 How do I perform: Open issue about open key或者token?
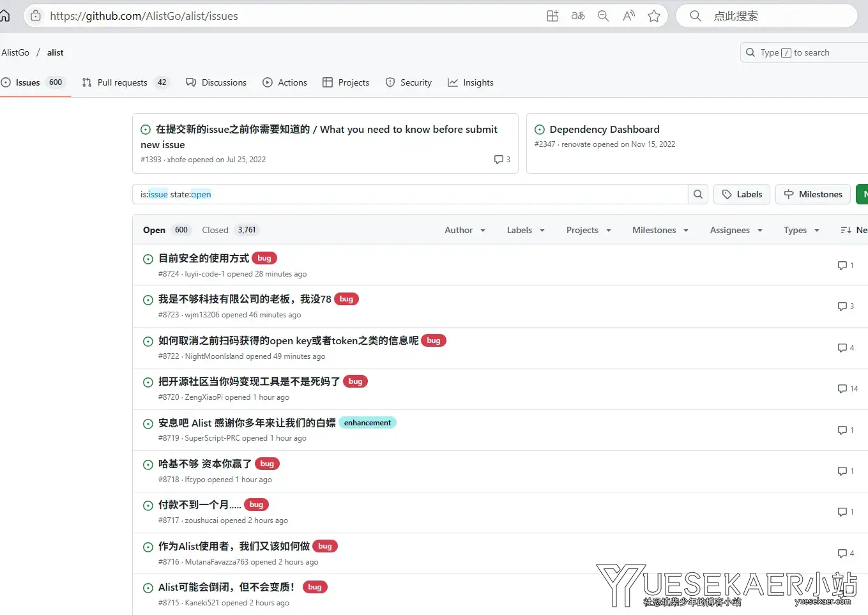click(288, 340)
